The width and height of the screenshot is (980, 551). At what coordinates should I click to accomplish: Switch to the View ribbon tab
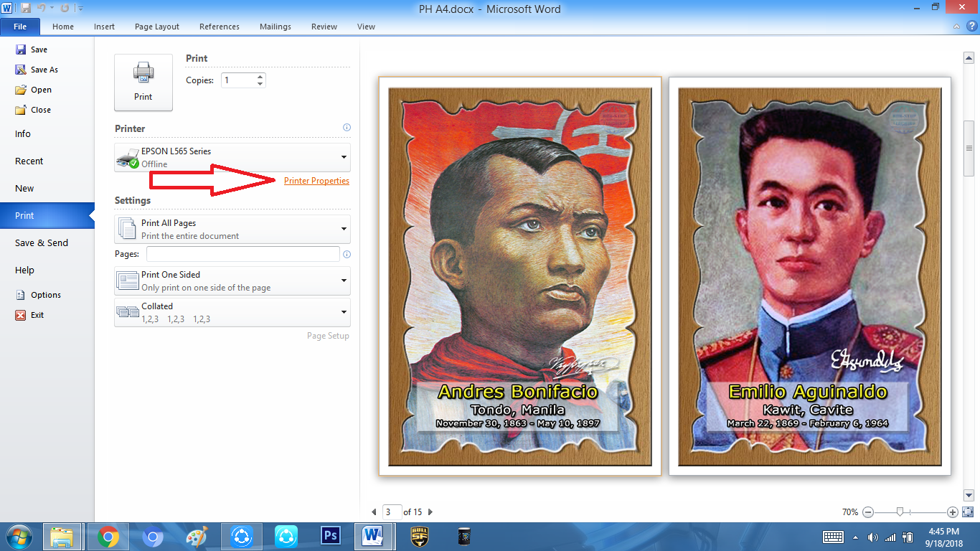366,27
